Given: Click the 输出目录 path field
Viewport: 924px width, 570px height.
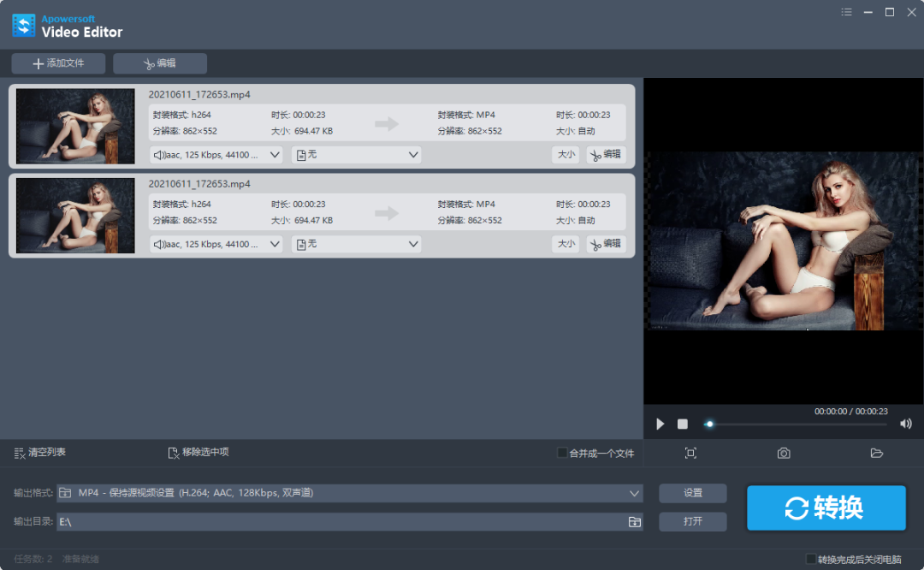Looking at the screenshot, I should click(x=349, y=522).
